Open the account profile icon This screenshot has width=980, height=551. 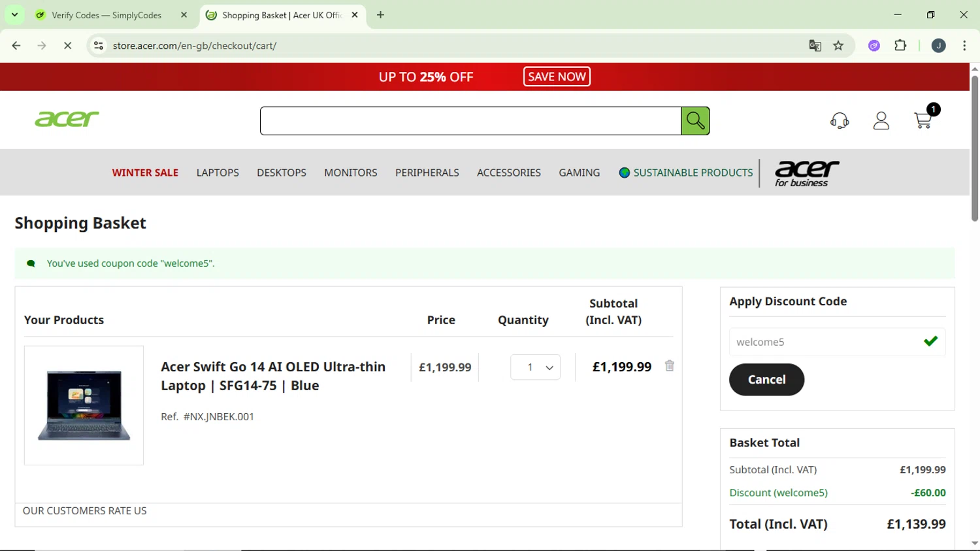[x=881, y=120]
